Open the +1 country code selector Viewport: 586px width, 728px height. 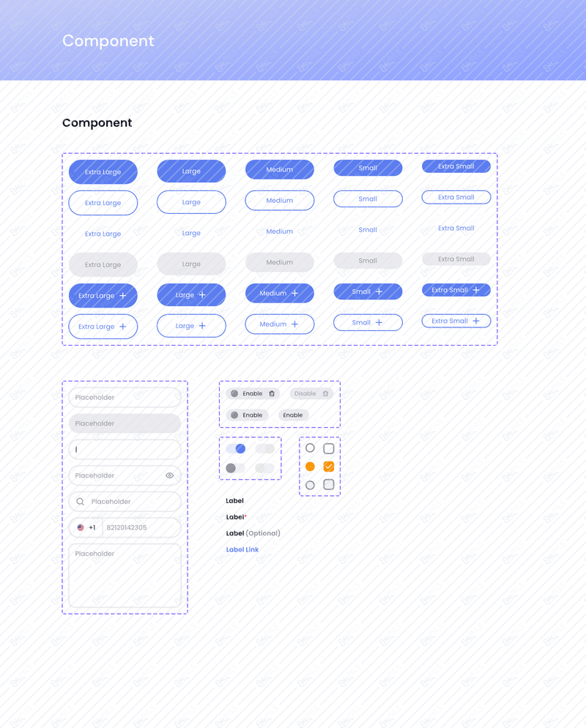86,527
